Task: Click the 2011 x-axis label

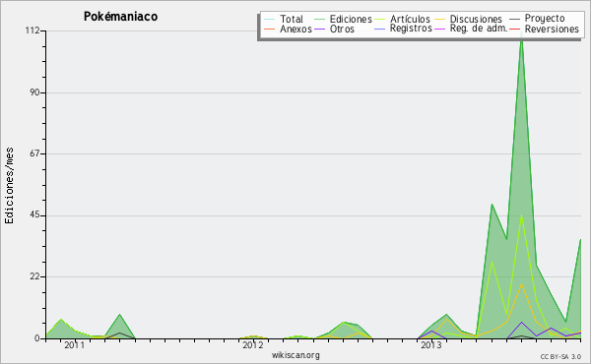Action: (x=75, y=345)
